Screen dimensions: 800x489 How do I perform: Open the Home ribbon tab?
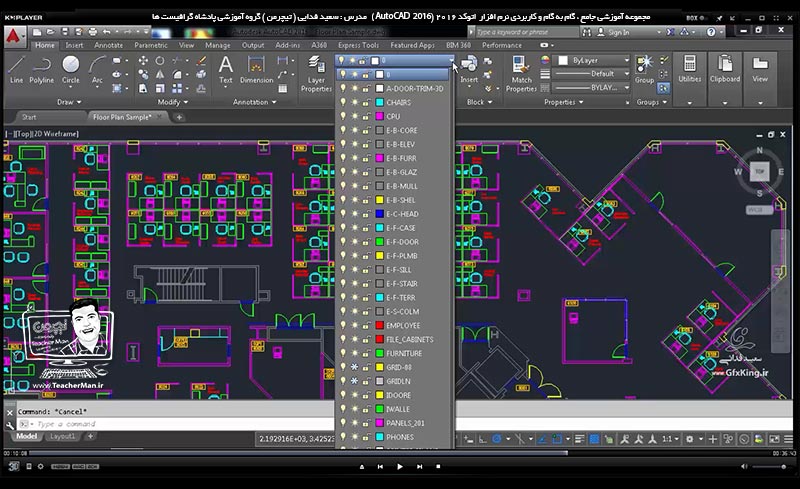pyautogui.click(x=44, y=45)
